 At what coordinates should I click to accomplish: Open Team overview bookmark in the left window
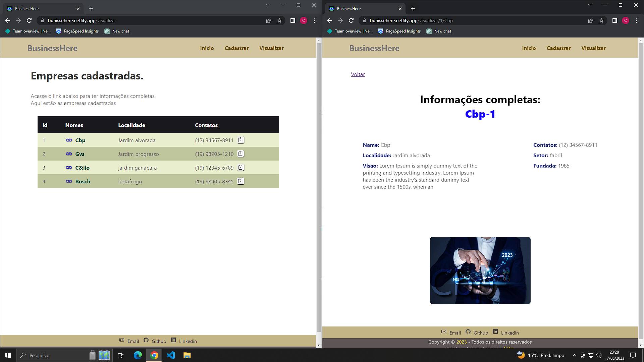tap(28, 31)
